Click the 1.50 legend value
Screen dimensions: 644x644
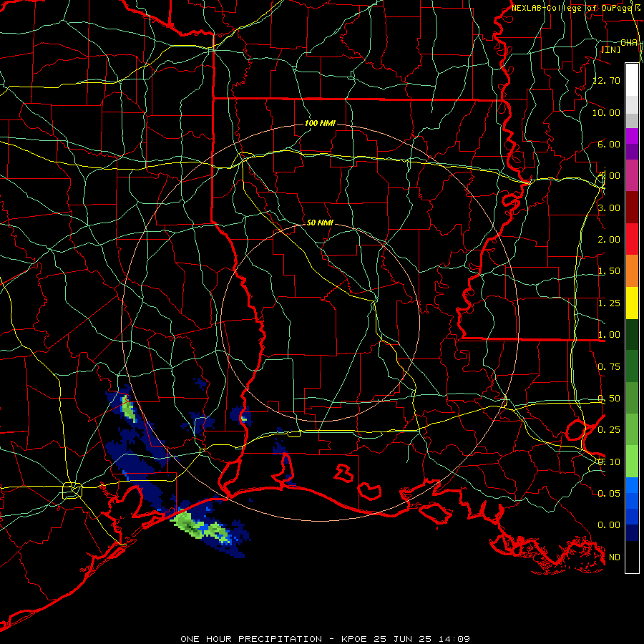click(x=609, y=271)
